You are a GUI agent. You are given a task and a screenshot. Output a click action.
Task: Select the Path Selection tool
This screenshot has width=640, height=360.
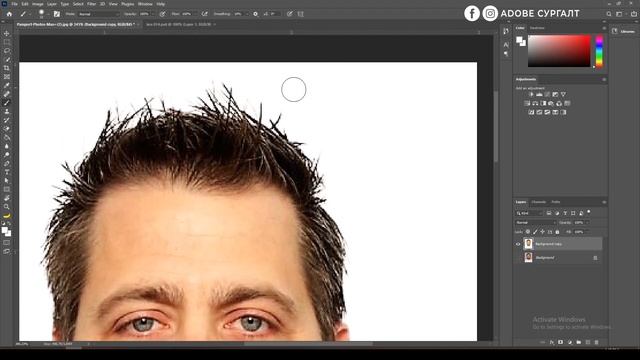(7, 180)
